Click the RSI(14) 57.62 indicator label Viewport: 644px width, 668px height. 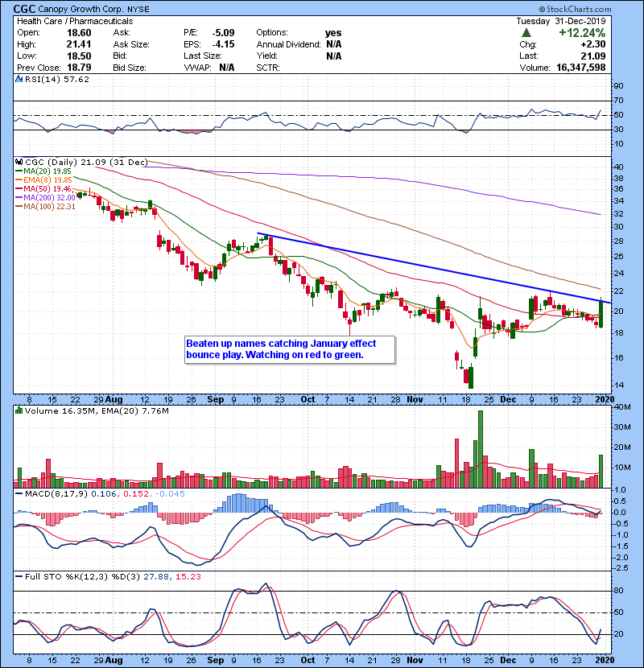pos(57,79)
